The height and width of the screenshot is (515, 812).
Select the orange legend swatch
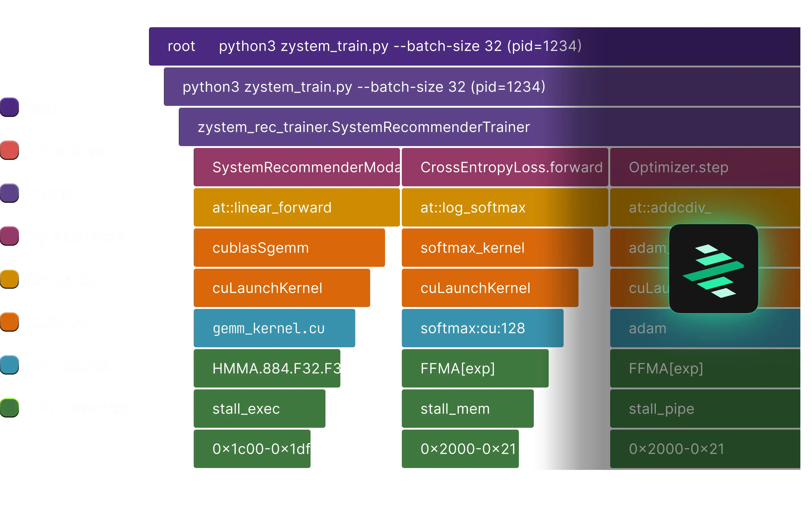pyautogui.click(x=10, y=322)
